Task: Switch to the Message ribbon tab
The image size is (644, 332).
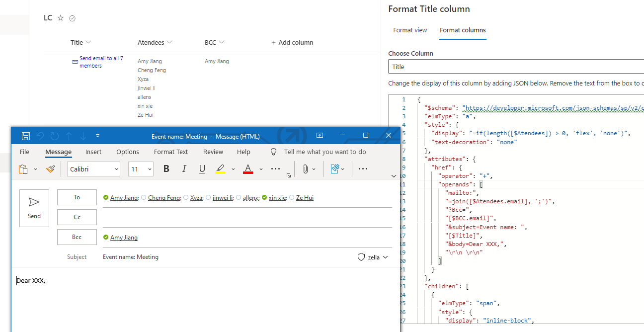Action: click(58, 152)
